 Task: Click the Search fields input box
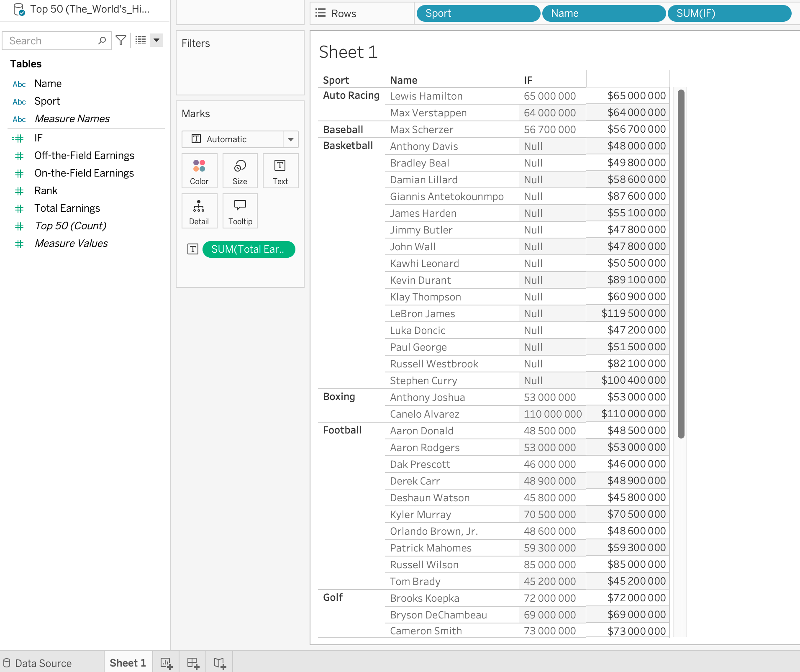tap(52, 41)
